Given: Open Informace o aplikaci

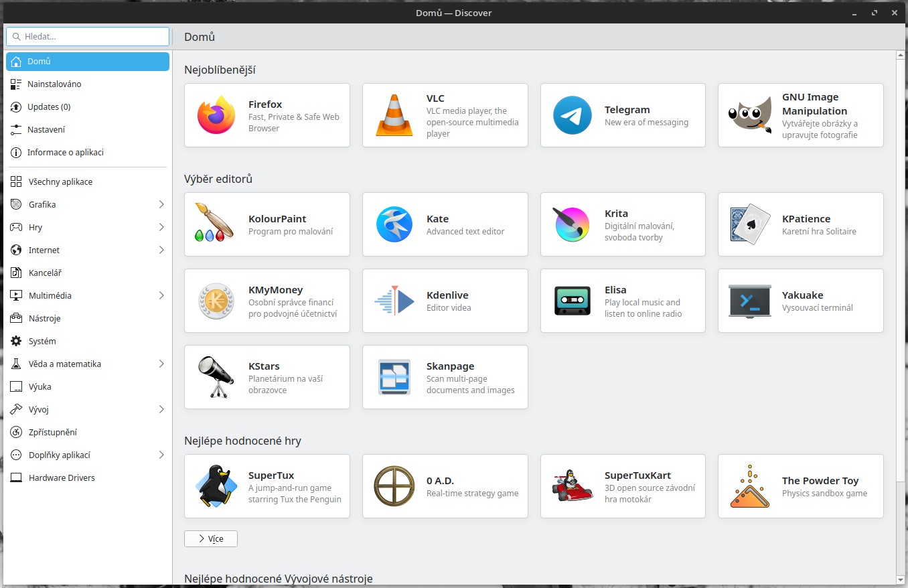Looking at the screenshot, I should 88,153.
